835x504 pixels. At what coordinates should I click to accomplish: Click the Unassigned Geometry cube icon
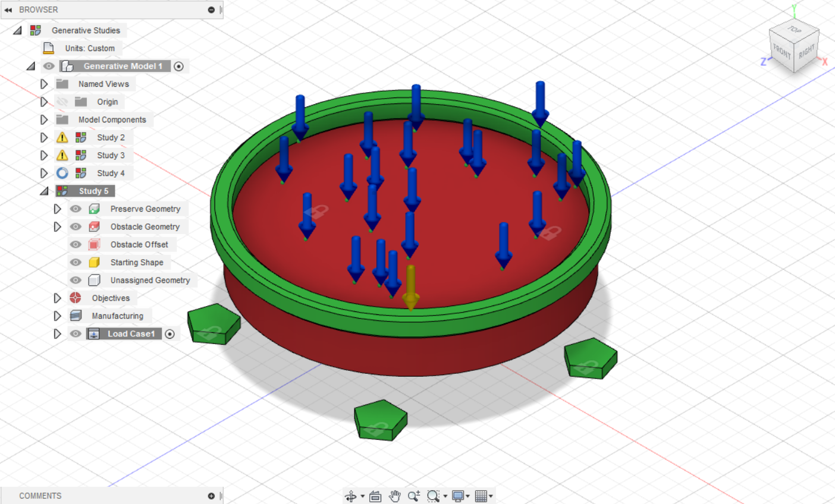(94, 280)
